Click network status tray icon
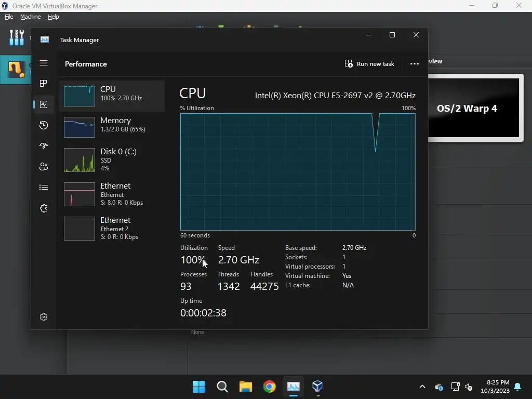The height and width of the screenshot is (399, 532). [455, 387]
